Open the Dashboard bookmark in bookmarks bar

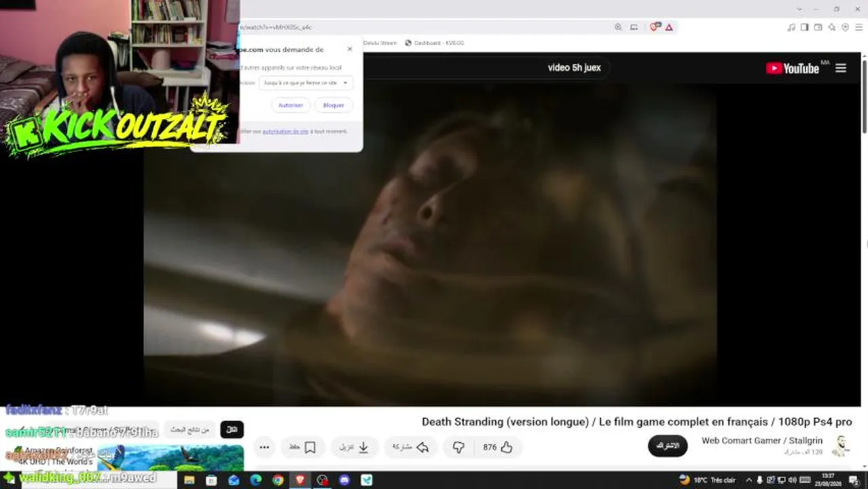[x=434, y=43]
